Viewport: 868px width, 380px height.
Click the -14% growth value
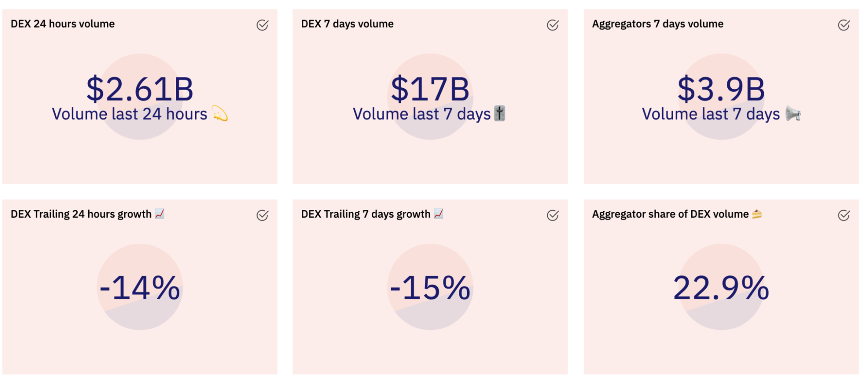coord(140,287)
